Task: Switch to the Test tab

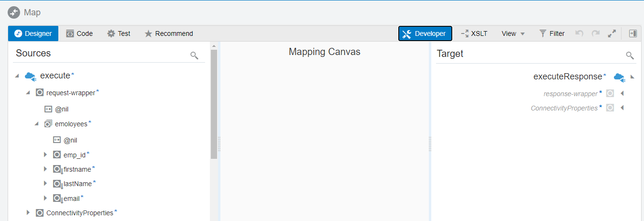Action: coord(119,33)
